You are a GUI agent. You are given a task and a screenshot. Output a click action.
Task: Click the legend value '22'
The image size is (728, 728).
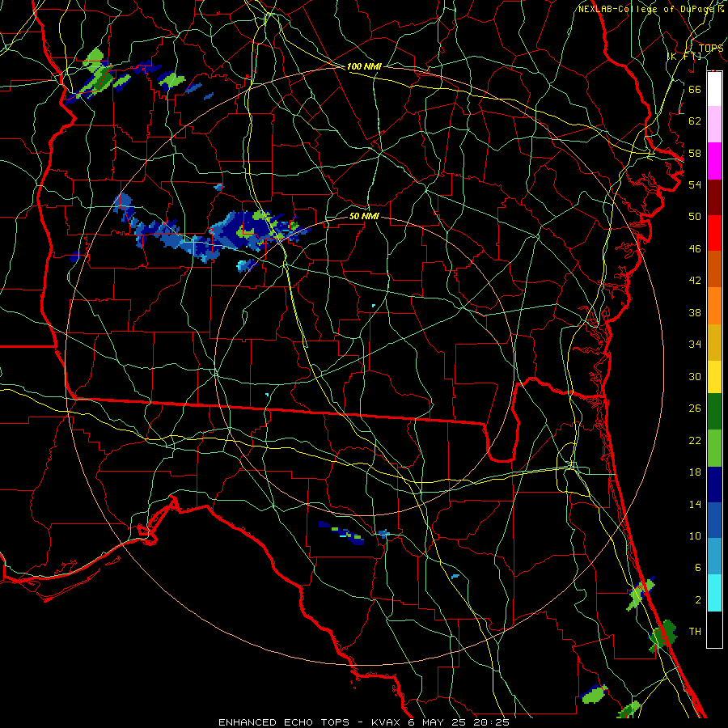click(695, 440)
